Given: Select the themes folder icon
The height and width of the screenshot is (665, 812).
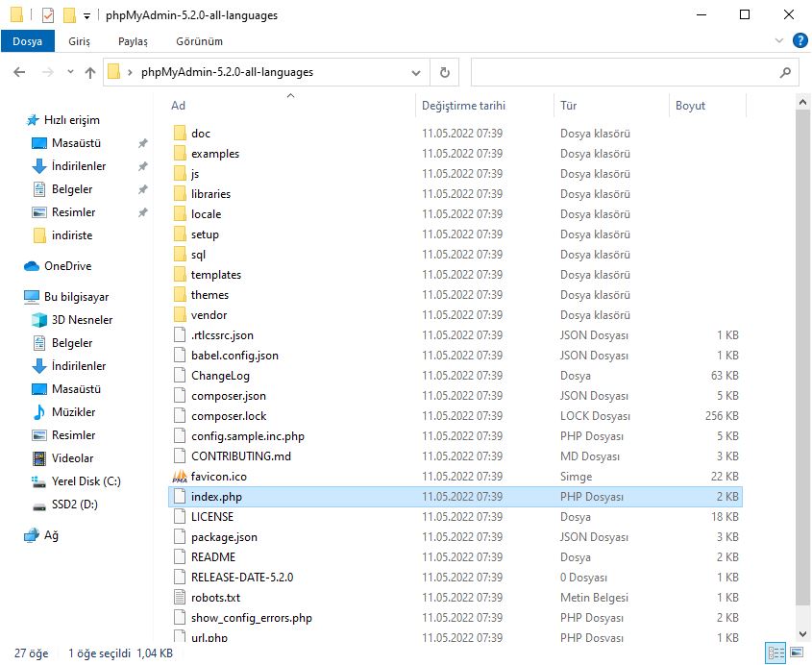Looking at the screenshot, I should 180,295.
